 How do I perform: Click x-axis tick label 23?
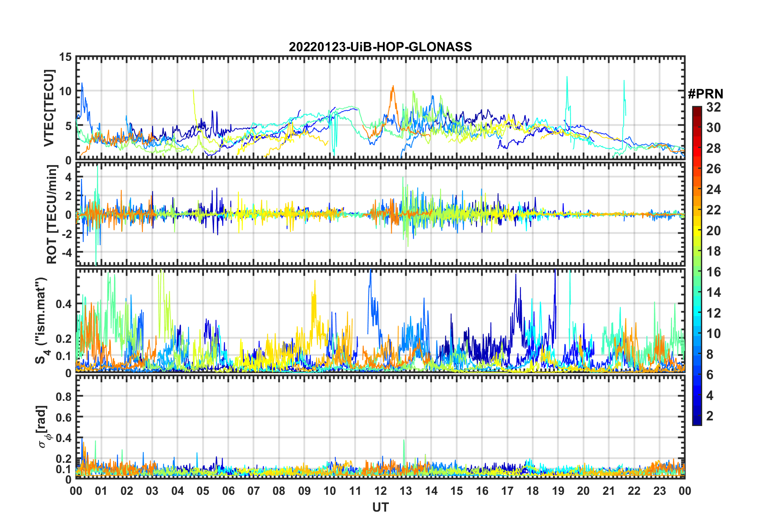coord(659,491)
